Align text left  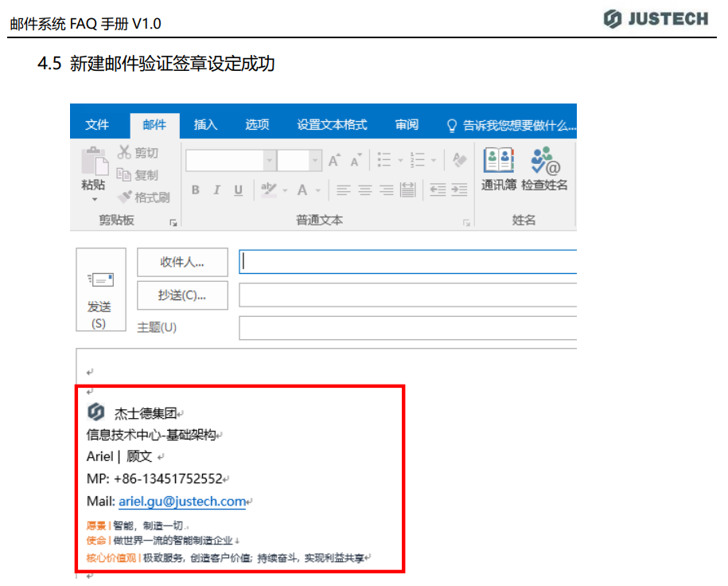coord(344,189)
